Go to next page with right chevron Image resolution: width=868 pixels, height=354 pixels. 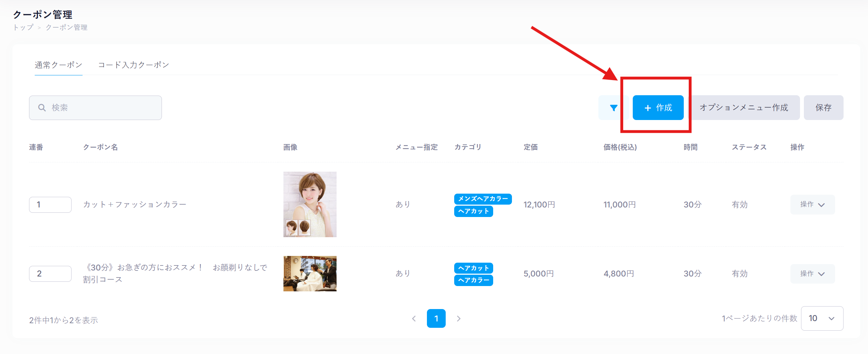458,319
